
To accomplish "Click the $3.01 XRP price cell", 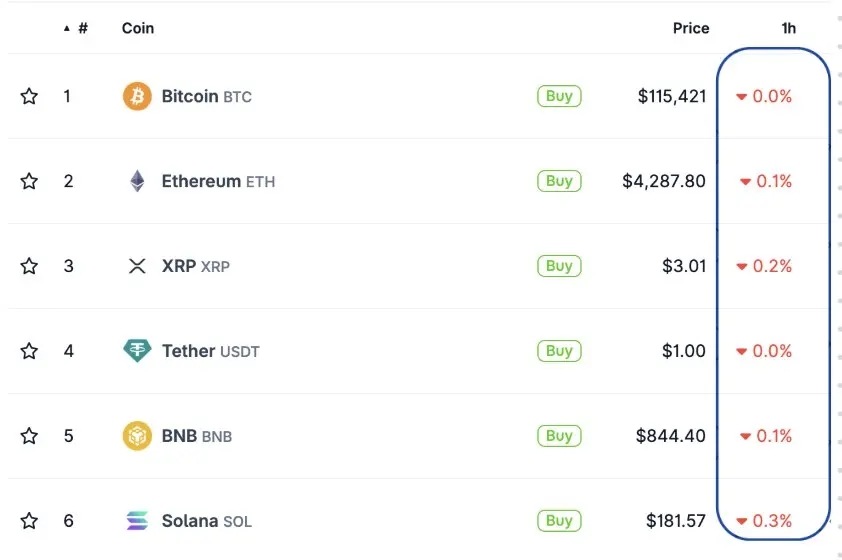I will tap(684, 266).
